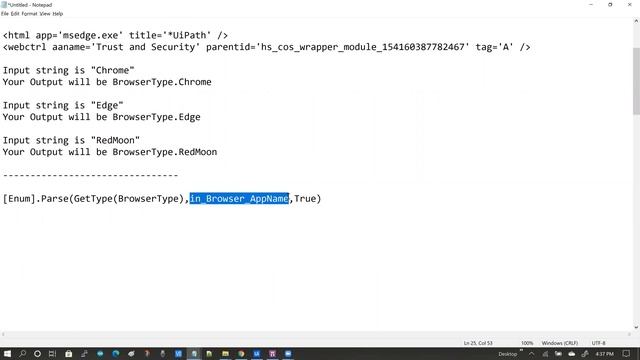Image resolution: width=640 pixels, height=360 pixels.
Task: Click the 4:37 PM taskbar clock
Action: (x=604, y=354)
